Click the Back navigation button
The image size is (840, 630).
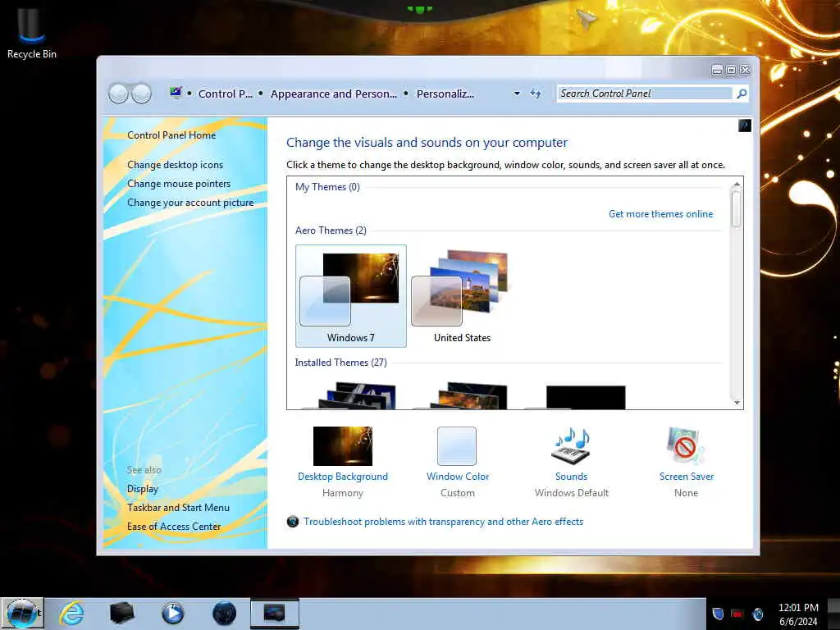(118, 94)
